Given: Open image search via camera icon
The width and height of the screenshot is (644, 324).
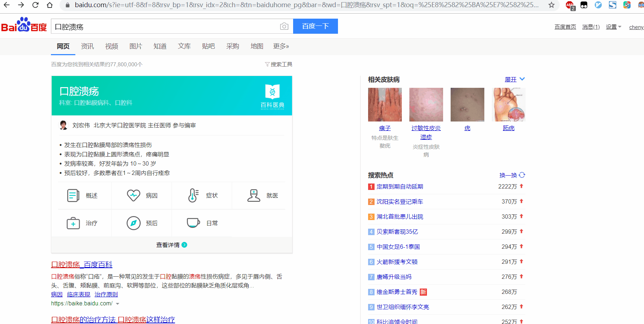Looking at the screenshot, I should (284, 26).
